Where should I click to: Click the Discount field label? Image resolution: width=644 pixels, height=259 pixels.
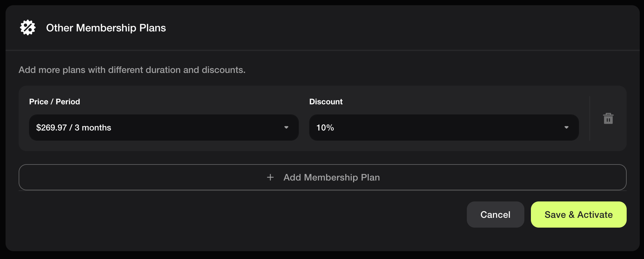326,102
